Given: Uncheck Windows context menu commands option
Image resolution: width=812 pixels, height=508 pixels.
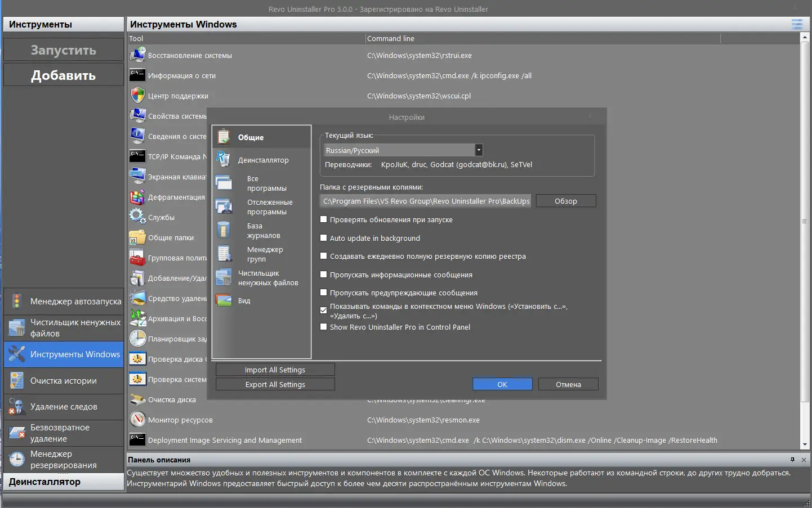Looking at the screenshot, I should [323, 310].
